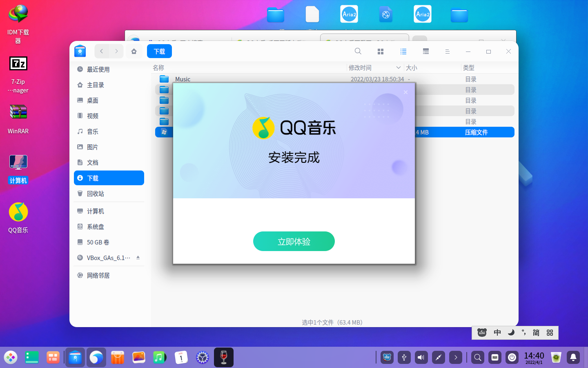This screenshot has width=588, height=368.
Task: Expand the tray arrow
Action: tap(456, 357)
